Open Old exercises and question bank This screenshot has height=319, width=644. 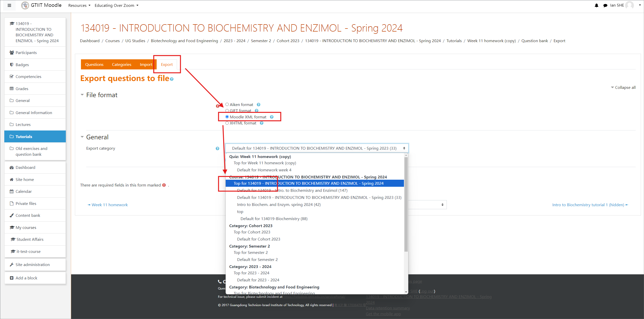coord(35,151)
